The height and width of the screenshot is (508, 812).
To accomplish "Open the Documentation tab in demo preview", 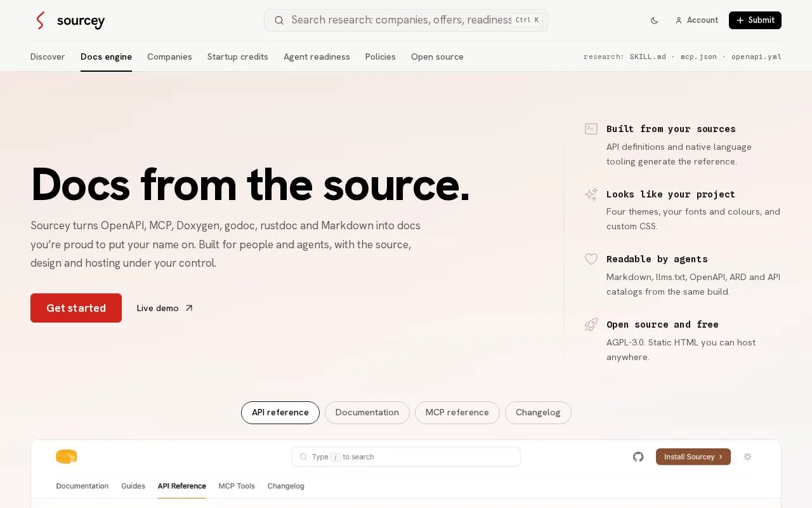I will point(82,486).
